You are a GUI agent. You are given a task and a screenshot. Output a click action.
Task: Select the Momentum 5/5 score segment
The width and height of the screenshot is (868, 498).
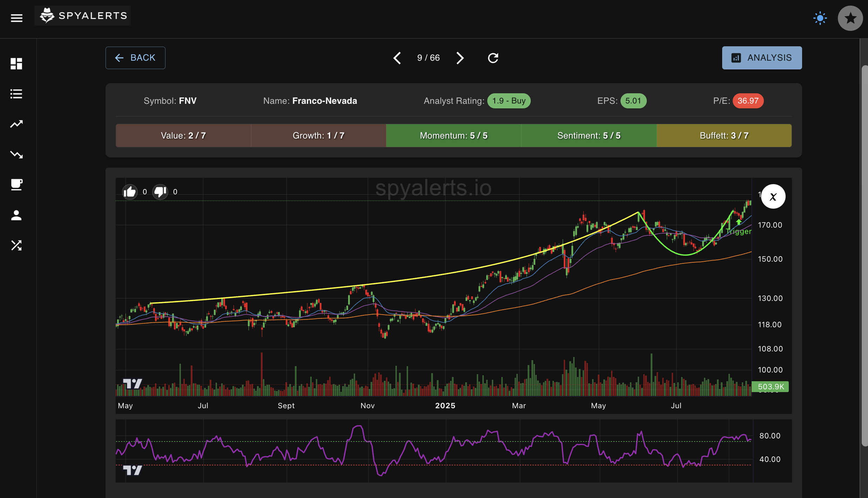(453, 135)
